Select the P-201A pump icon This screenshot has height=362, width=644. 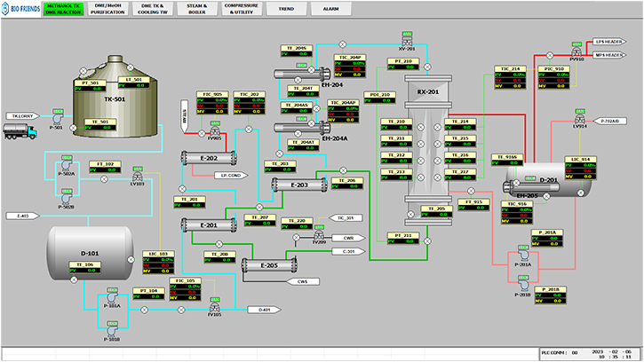point(523,256)
